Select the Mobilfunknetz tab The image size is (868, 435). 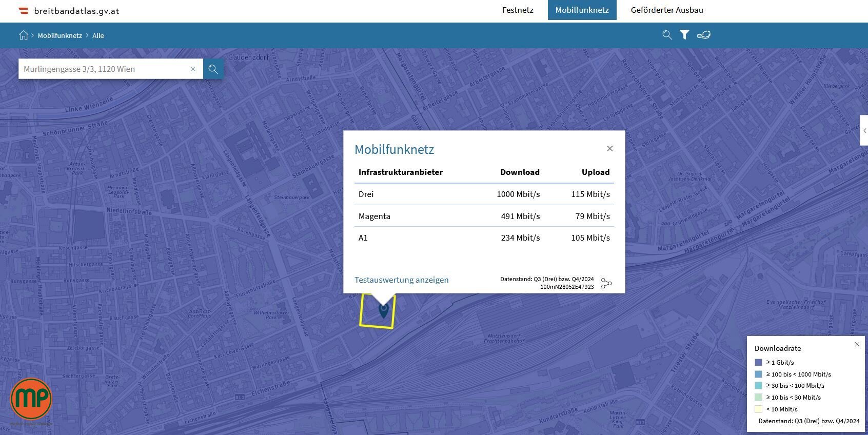582,10
